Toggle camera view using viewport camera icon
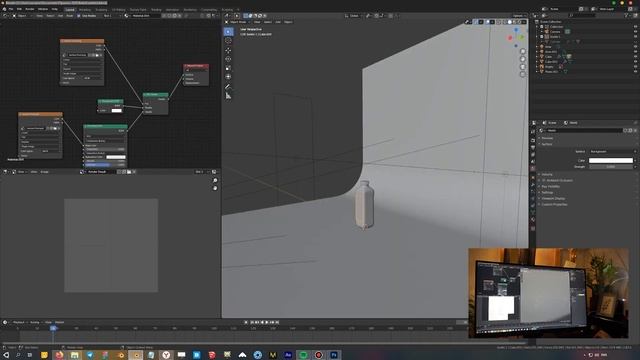The image size is (640, 360). 523,67
